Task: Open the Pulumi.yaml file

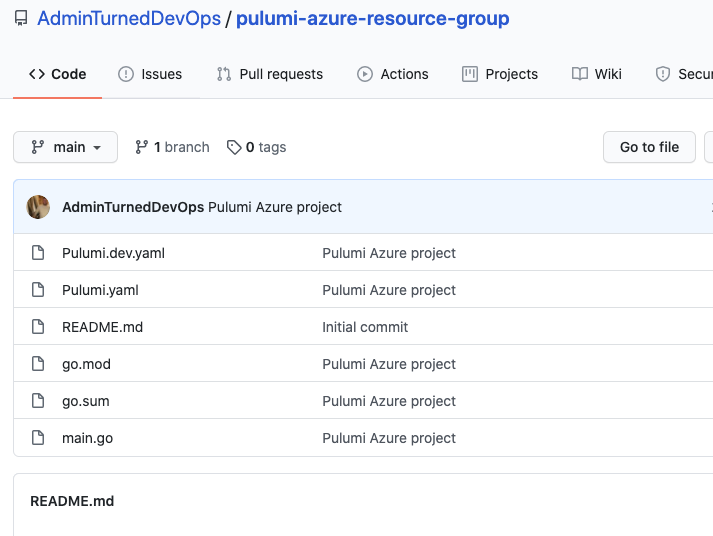Action: pyautogui.click(x=100, y=290)
